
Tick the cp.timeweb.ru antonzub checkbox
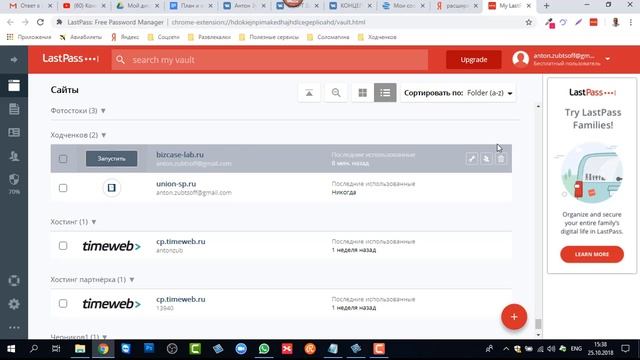63,246
